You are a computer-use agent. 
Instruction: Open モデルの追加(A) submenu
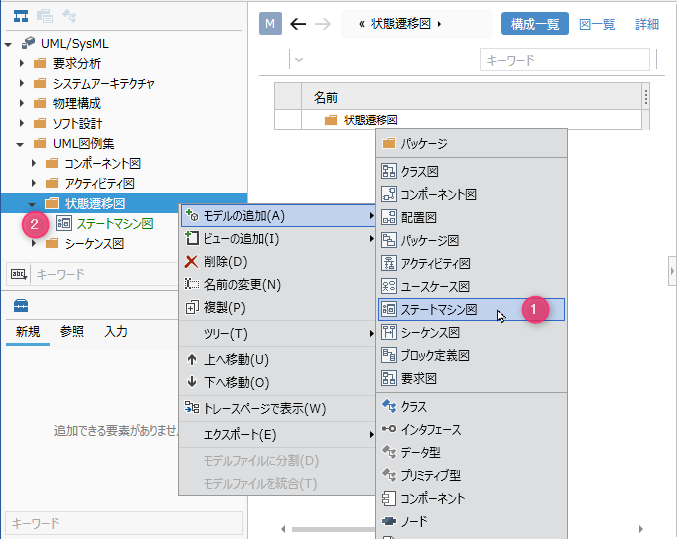click(x=278, y=216)
